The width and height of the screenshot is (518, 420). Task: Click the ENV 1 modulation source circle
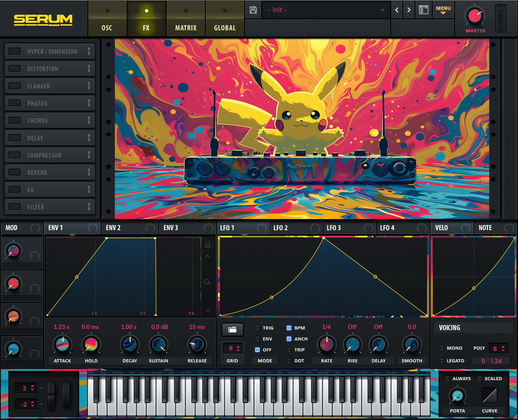point(92,228)
